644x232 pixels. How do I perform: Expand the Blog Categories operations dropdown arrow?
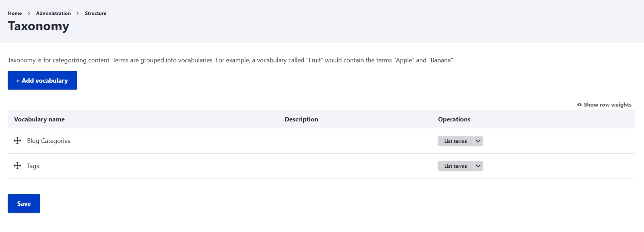478,141
